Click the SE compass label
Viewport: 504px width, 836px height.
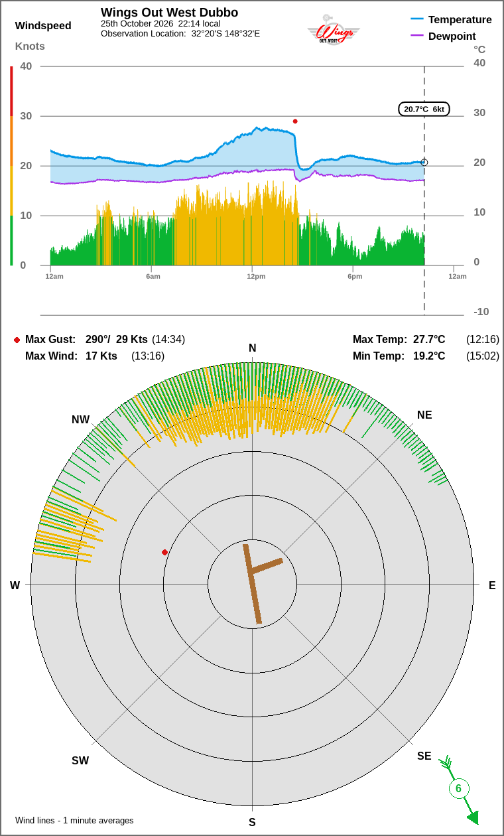coord(424,756)
